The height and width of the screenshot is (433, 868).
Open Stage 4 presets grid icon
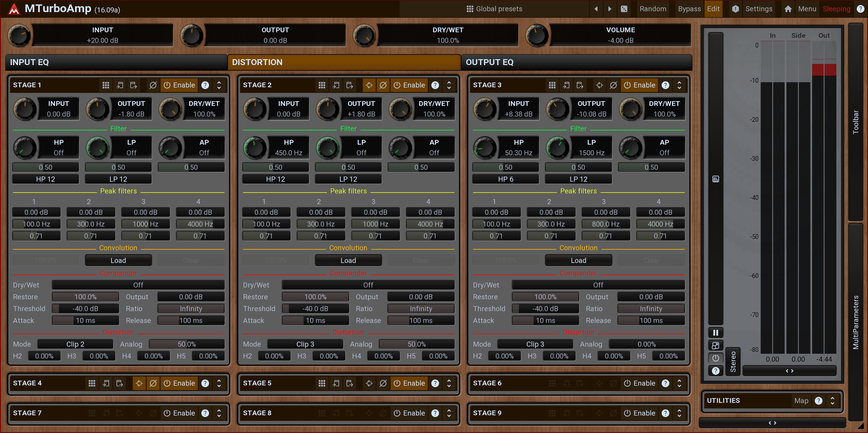[x=92, y=383]
